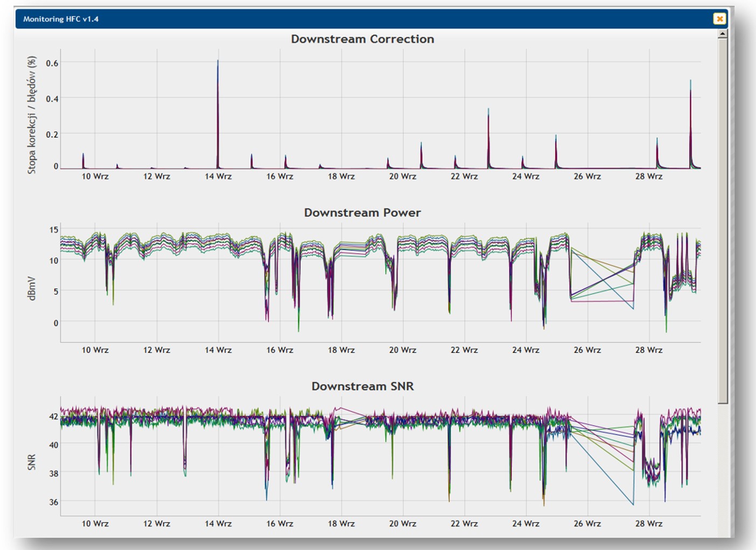Click the 10 Wrz label under Downstream SNR
This screenshot has width=756, height=550.
click(95, 524)
